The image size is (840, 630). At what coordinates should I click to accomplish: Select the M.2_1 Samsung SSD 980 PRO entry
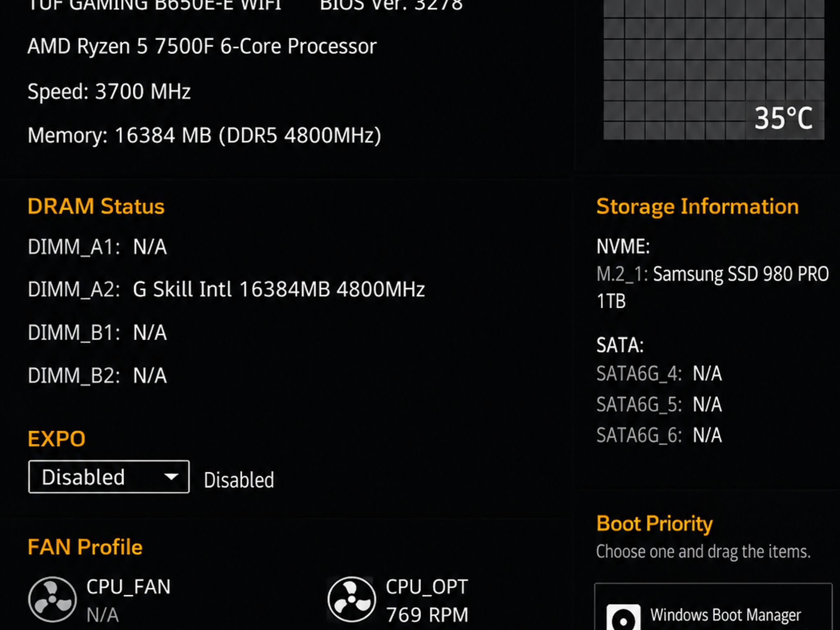coord(713,287)
